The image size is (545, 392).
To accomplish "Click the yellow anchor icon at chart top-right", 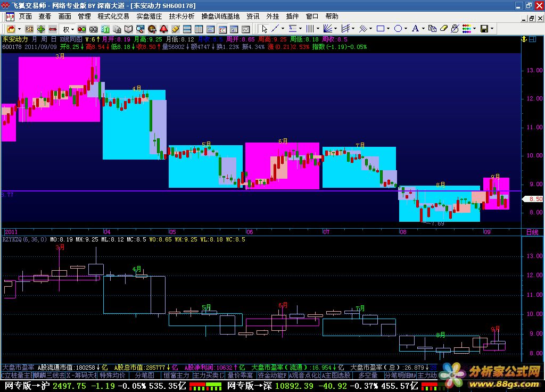I will click(x=524, y=39).
